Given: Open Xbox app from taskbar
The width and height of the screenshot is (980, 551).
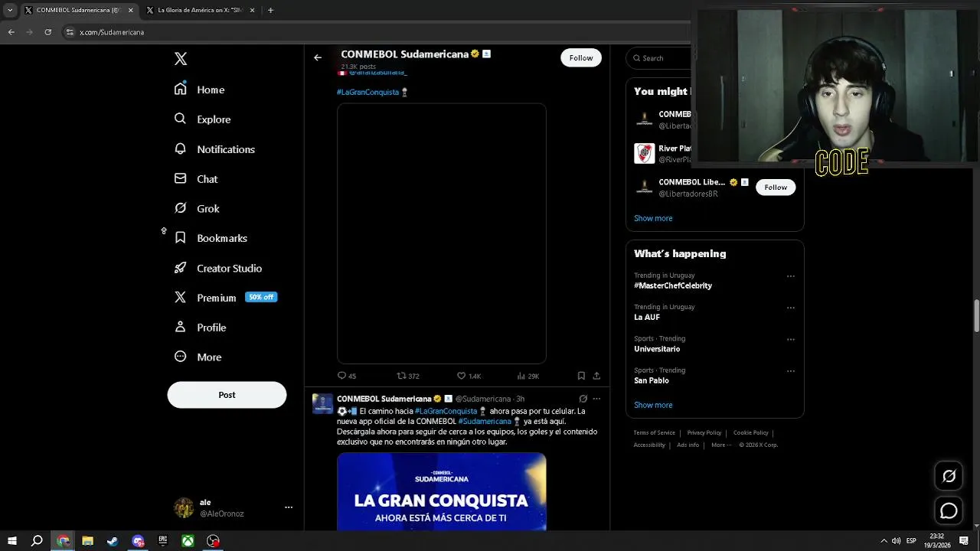Looking at the screenshot, I should pyautogui.click(x=188, y=541).
